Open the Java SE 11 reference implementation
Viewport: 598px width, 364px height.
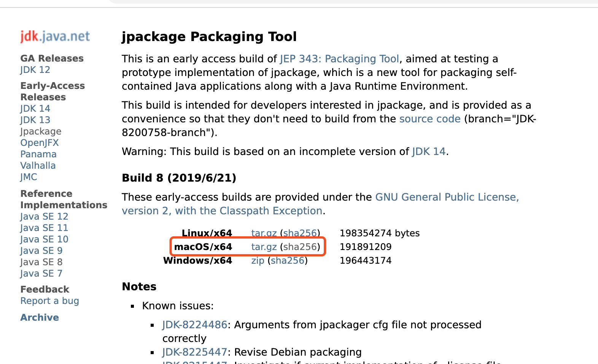[44, 228]
